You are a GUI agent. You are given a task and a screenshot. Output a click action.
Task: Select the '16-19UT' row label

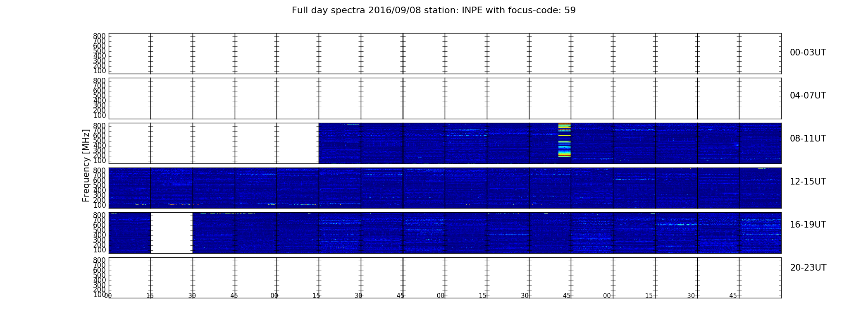[808, 225]
